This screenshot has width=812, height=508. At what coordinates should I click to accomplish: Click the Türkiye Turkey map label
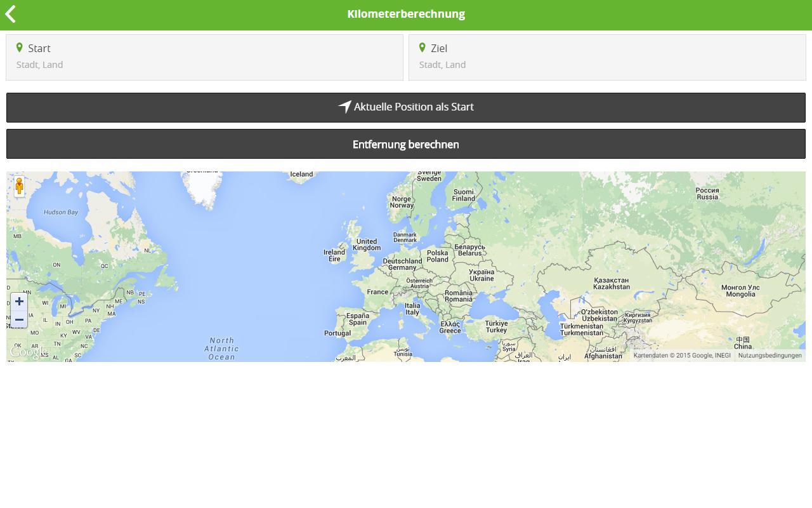(x=497, y=326)
